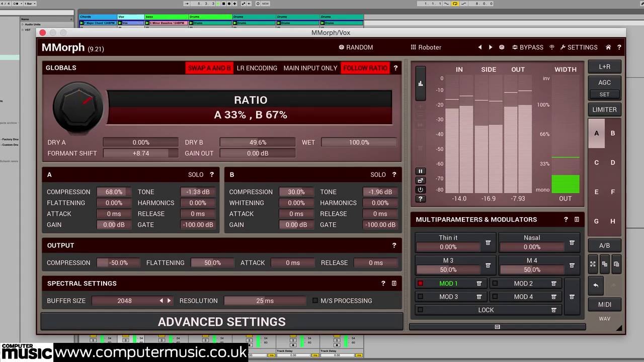Viewport: 644px width, 362px height.
Task: Click the meter histogram mode button
Action: coord(420,83)
